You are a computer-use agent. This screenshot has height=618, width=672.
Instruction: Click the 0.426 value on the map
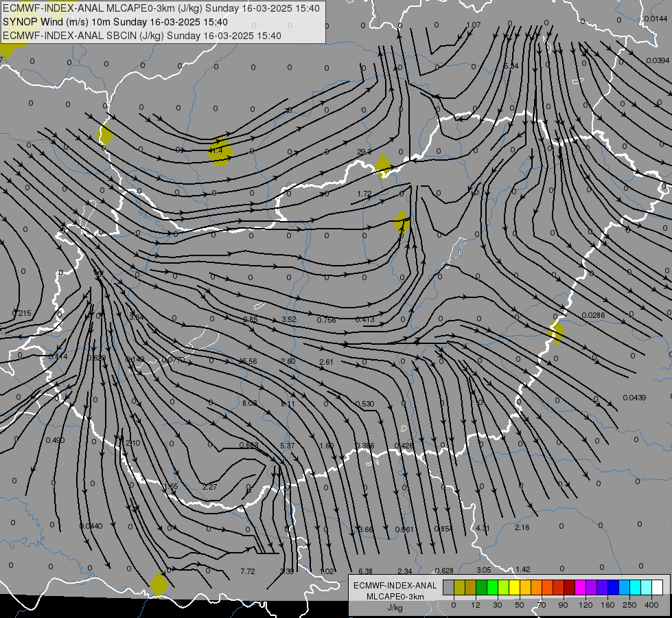404,446
